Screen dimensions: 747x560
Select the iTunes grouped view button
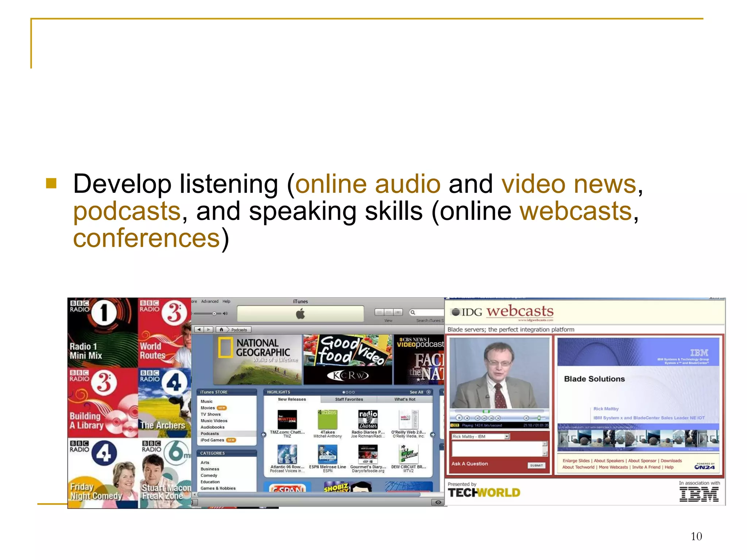tap(389, 312)
